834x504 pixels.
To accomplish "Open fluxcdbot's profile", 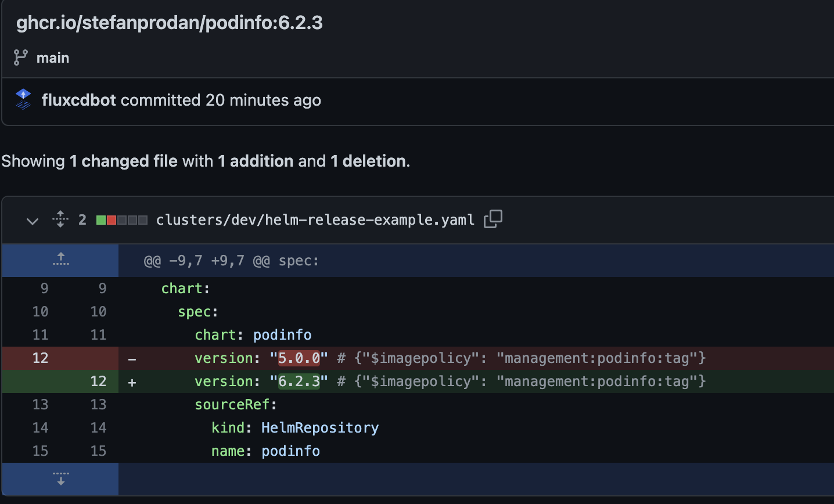I will (79, 99).
